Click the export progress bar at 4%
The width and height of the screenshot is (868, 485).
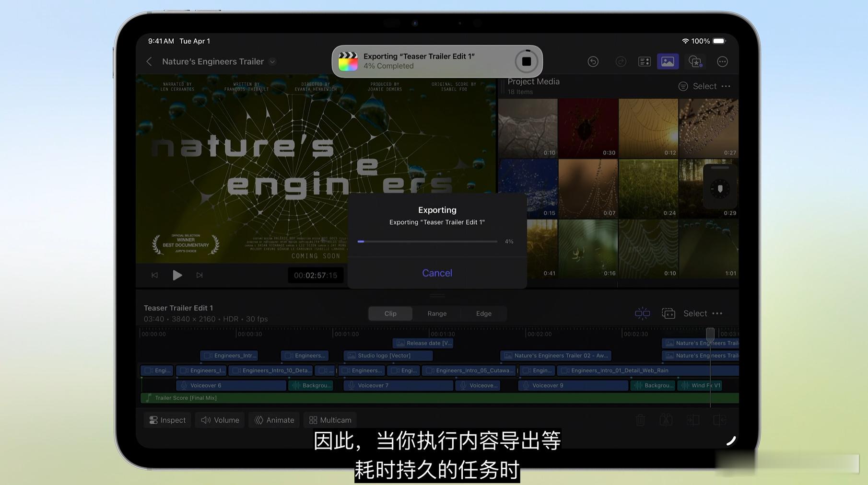tap(427, 242)
